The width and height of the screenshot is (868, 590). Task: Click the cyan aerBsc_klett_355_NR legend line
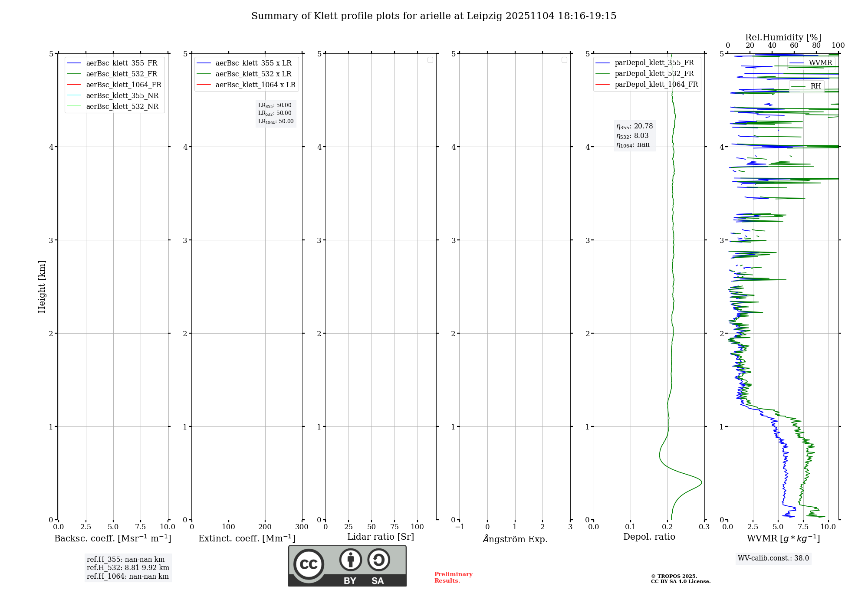74,96
